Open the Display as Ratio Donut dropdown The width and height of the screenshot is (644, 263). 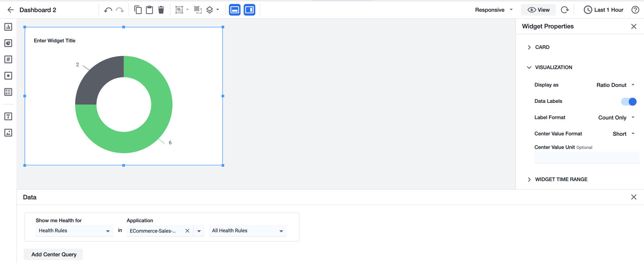point(615,85)
